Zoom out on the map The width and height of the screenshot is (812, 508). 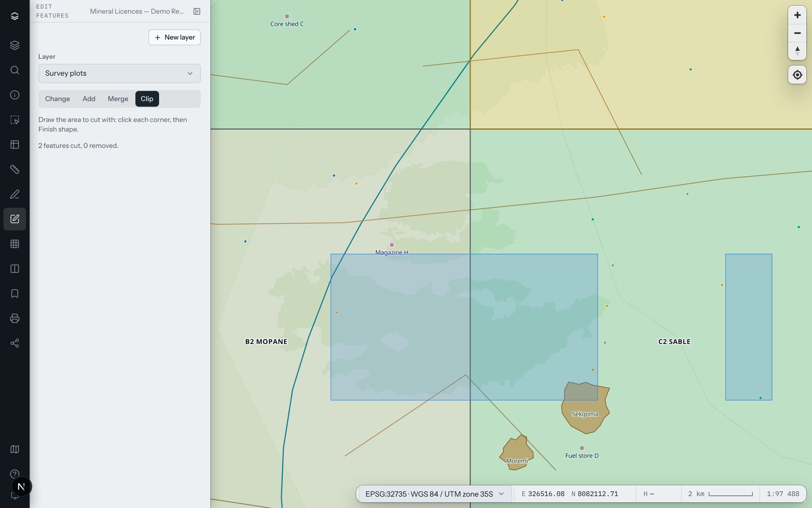tap(797, 33)
